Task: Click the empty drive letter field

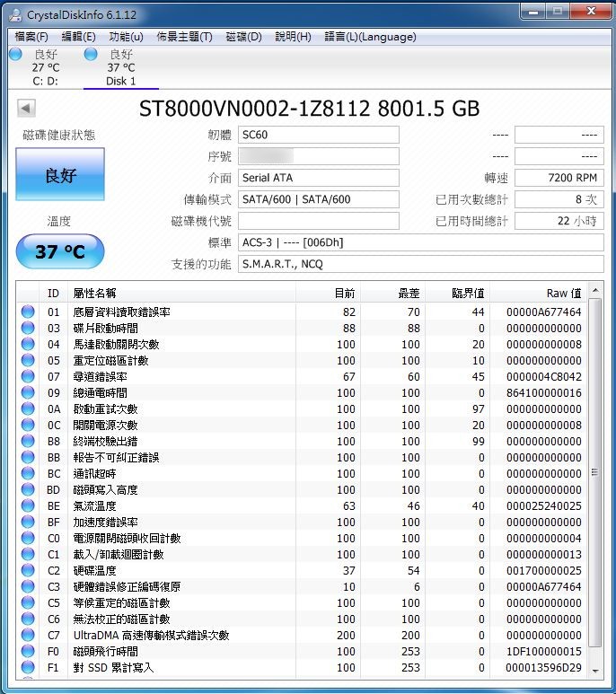Action: tap(319, 221)
